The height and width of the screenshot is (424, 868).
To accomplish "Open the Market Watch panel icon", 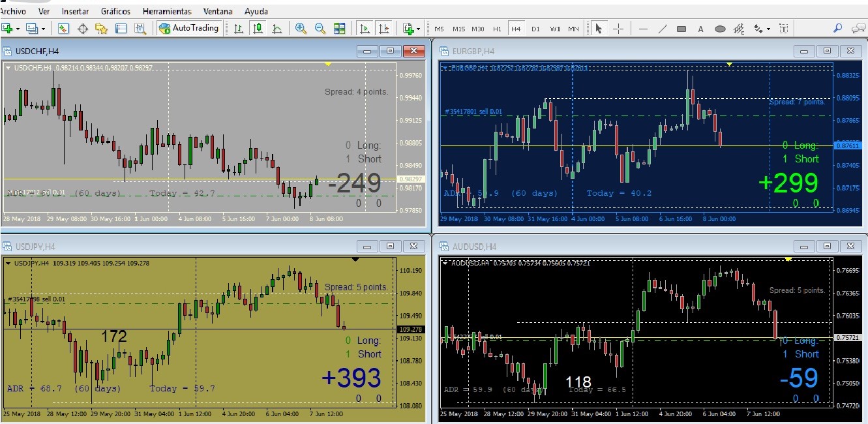I will pyautogui.click(x=63, y=28).
